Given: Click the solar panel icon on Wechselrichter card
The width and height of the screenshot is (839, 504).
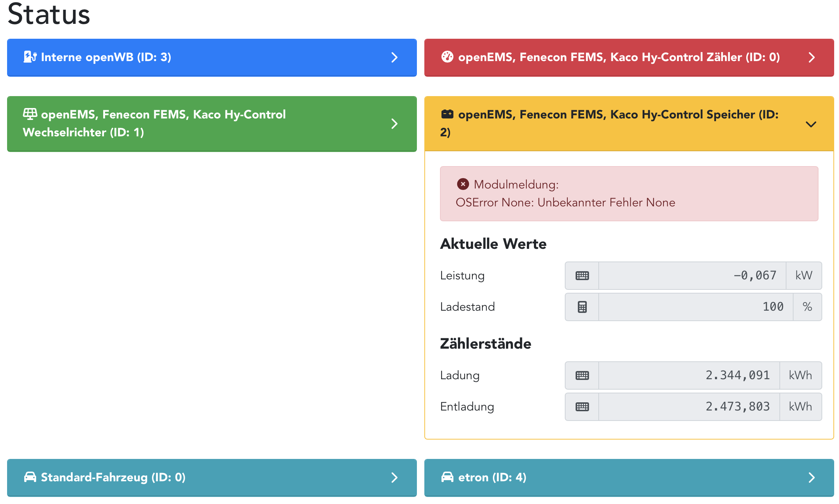Looking at the screenshot, I should 30,114.
